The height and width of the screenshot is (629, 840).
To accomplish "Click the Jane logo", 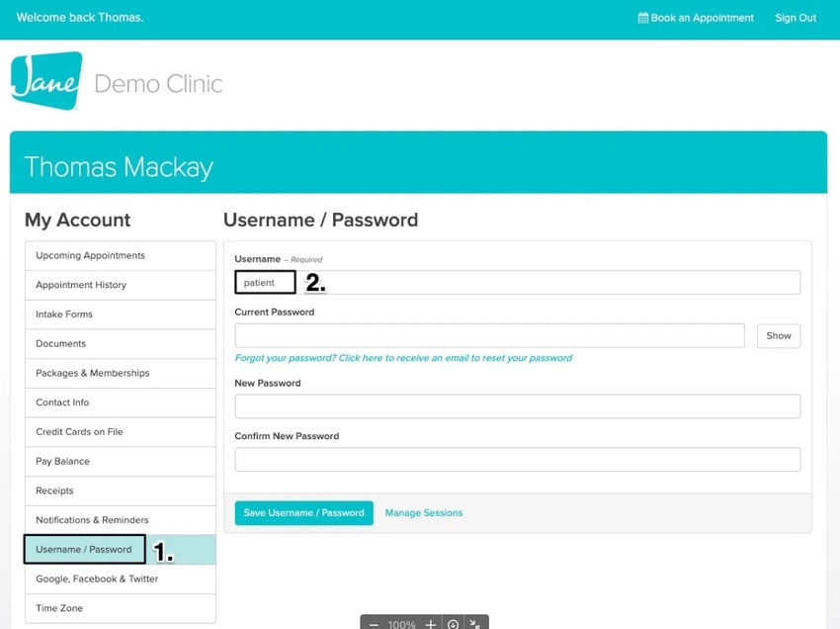I will point(46,80).
